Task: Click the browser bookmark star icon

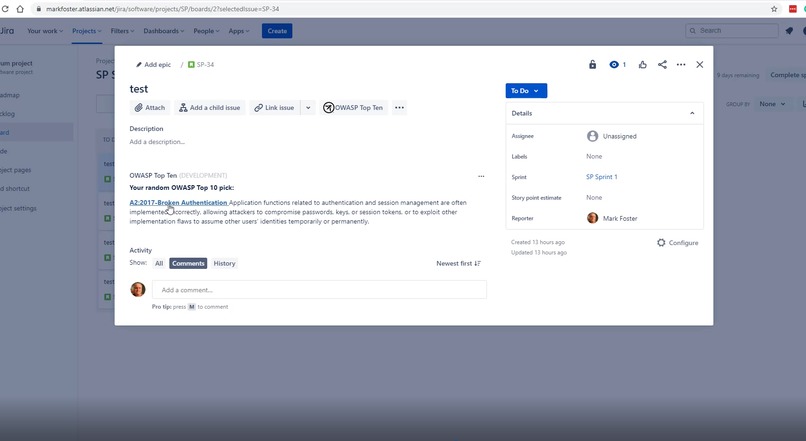Action: (x=774, y=9)
